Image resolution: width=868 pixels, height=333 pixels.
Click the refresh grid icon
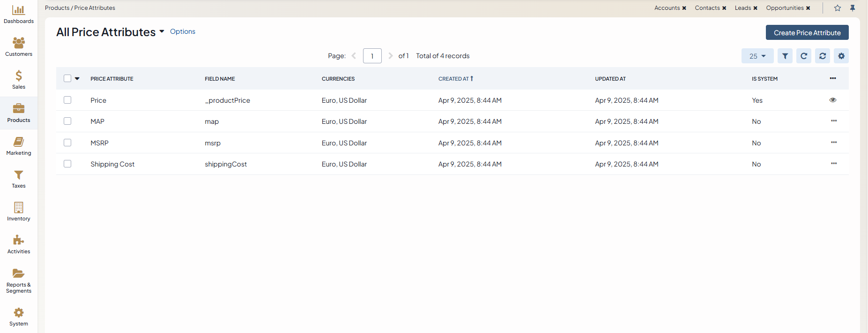[803, 56]
